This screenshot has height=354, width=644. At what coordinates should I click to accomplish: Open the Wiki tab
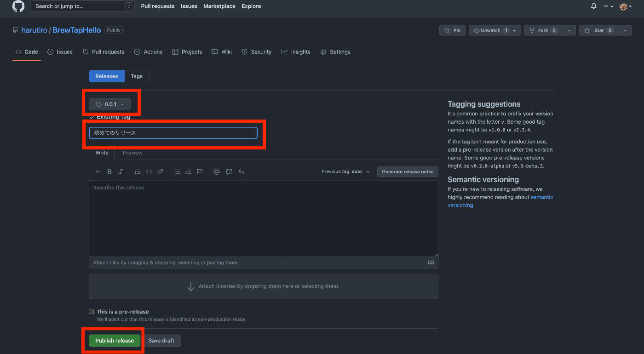pos(222,52)
